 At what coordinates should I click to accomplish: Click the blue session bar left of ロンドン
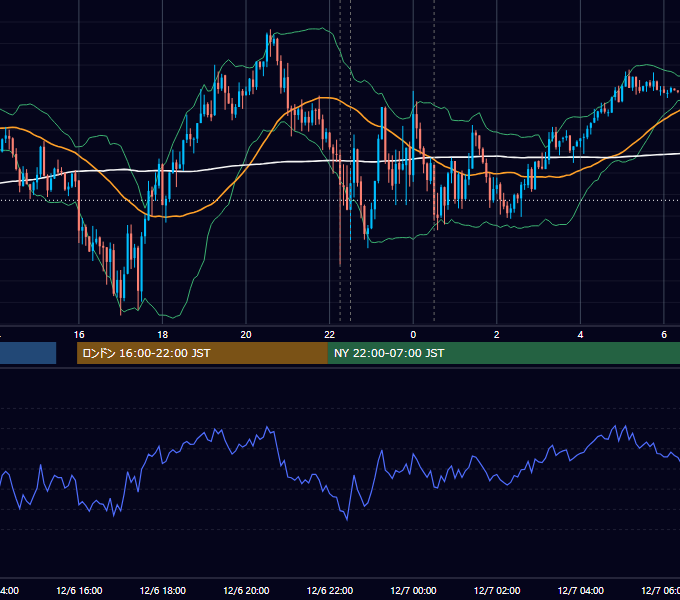point(28,353)
